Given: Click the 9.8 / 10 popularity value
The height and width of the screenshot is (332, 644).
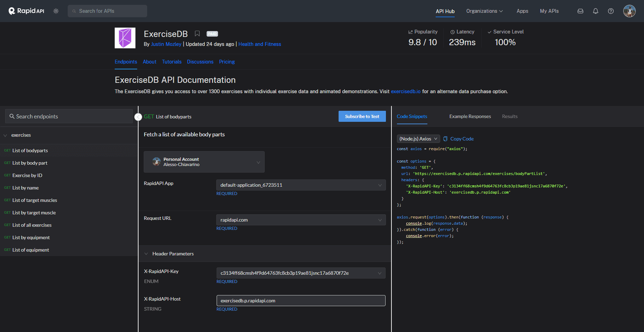Looking at the screenshot, I should 423,42.
